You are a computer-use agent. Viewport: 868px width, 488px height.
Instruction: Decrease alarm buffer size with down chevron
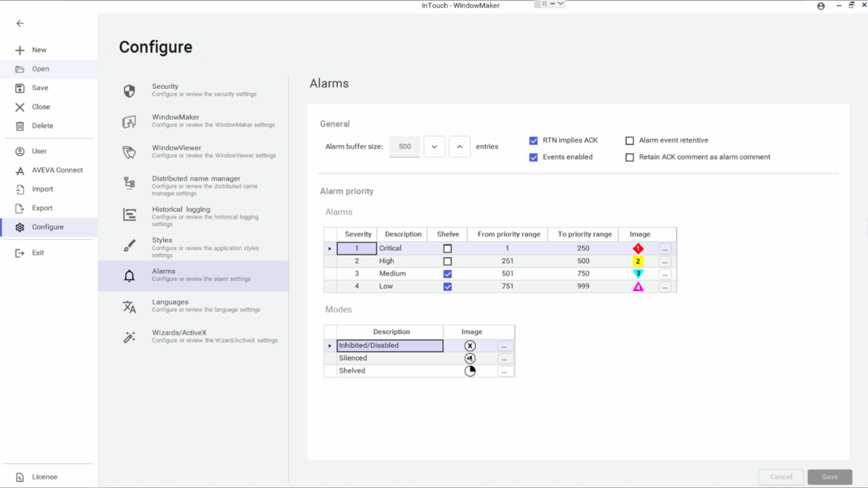pyautogui.click(x=435, y=147)
